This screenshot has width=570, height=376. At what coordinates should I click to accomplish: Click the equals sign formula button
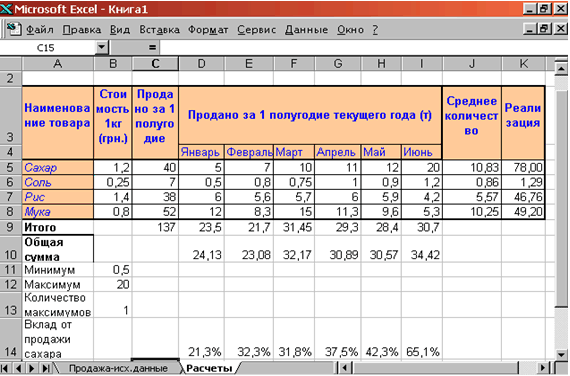[x=152, y=47]
